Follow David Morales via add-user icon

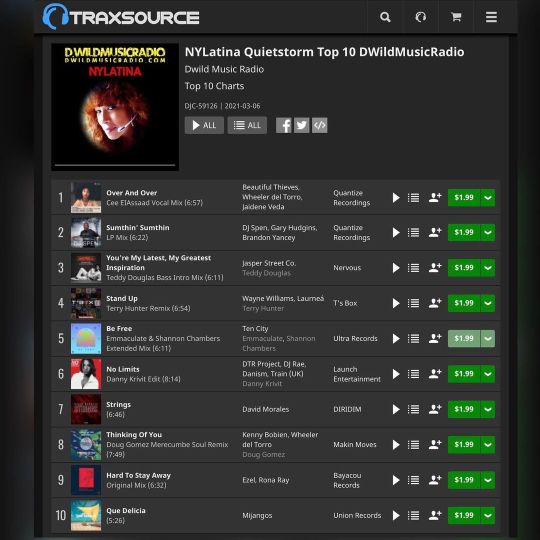[x=435, y=409]
